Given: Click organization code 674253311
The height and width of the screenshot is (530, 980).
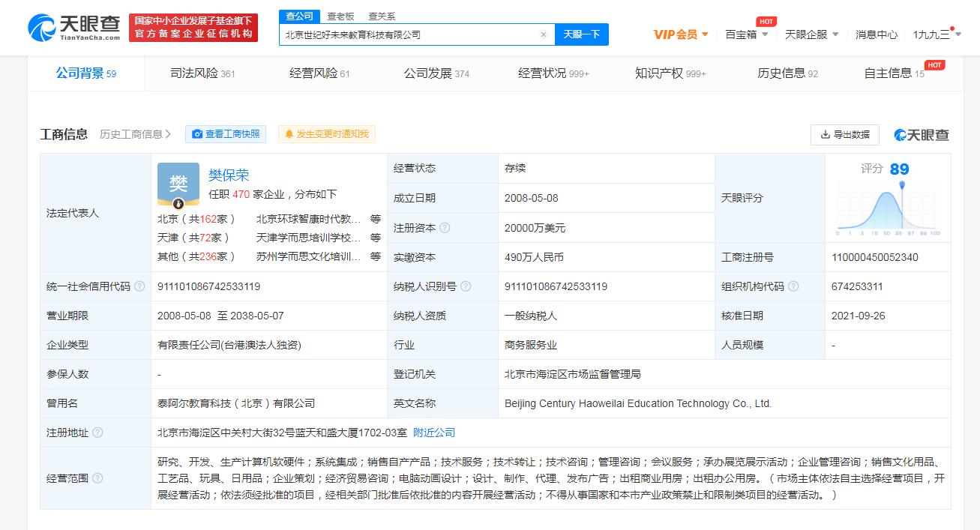Looking at the screenshot, I should (x=857, y=286).
